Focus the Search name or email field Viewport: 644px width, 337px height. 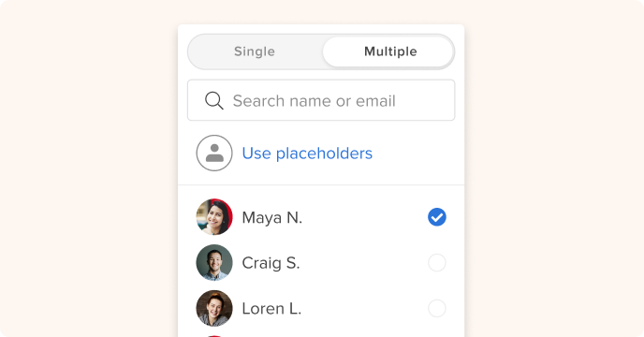click(x=321, y=100)
